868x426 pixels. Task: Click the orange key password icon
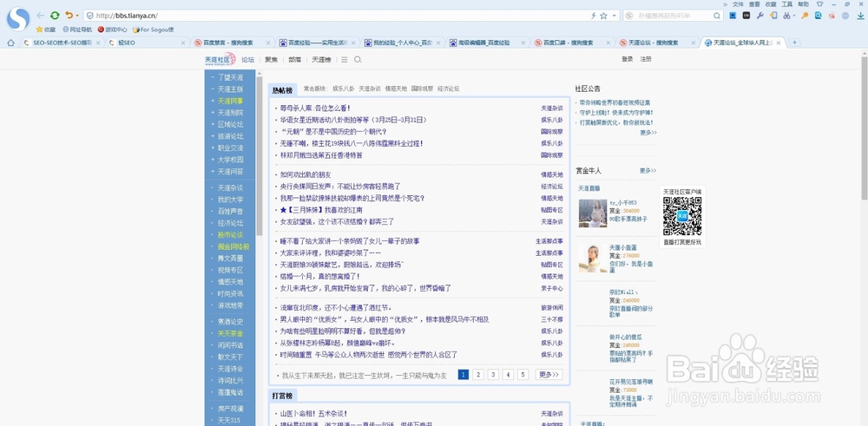[805, 16]
